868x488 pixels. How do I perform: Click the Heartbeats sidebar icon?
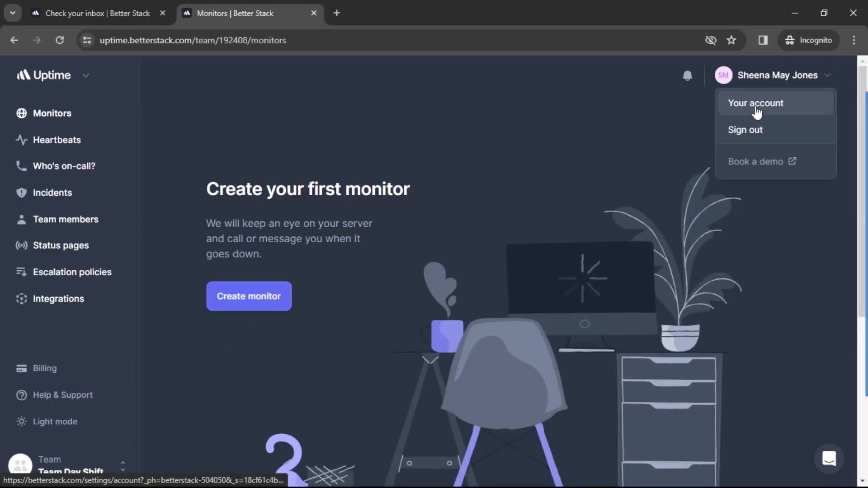[21, 140]
